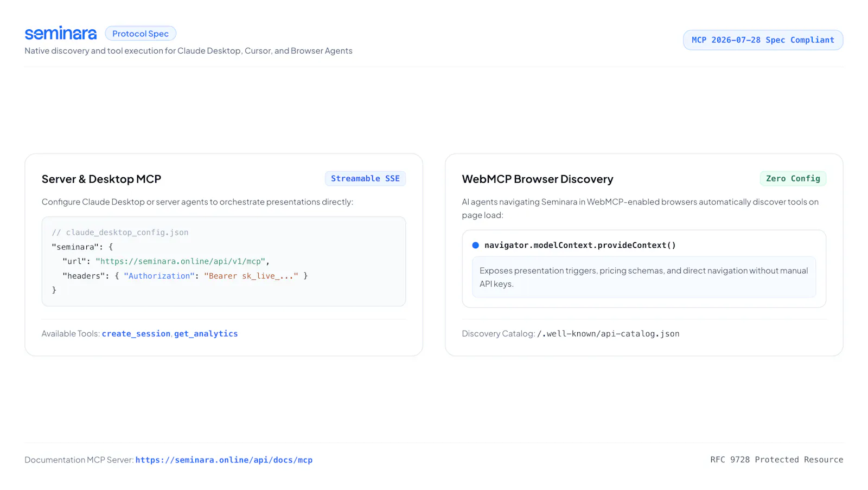Viewport: 868px width, 490px height.
Task: Click the "seminara": { code line
Action: [82, 247]
